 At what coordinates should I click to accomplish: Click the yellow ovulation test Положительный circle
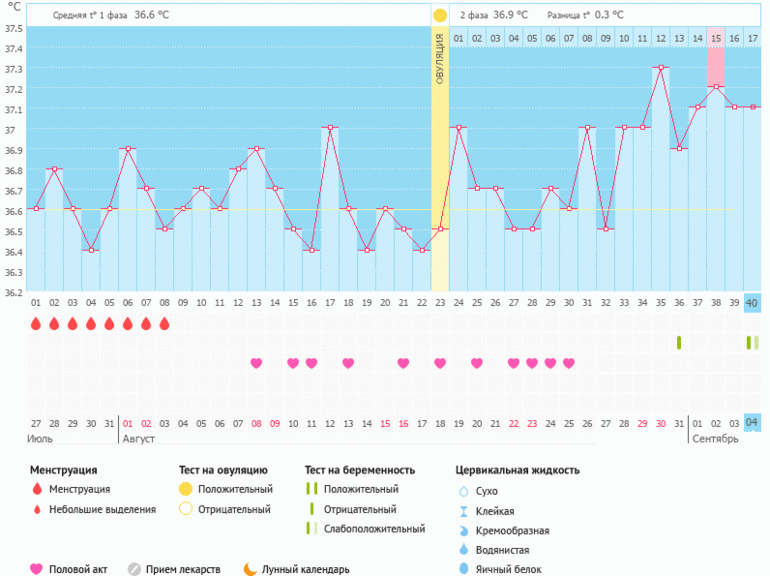[185, 489]
